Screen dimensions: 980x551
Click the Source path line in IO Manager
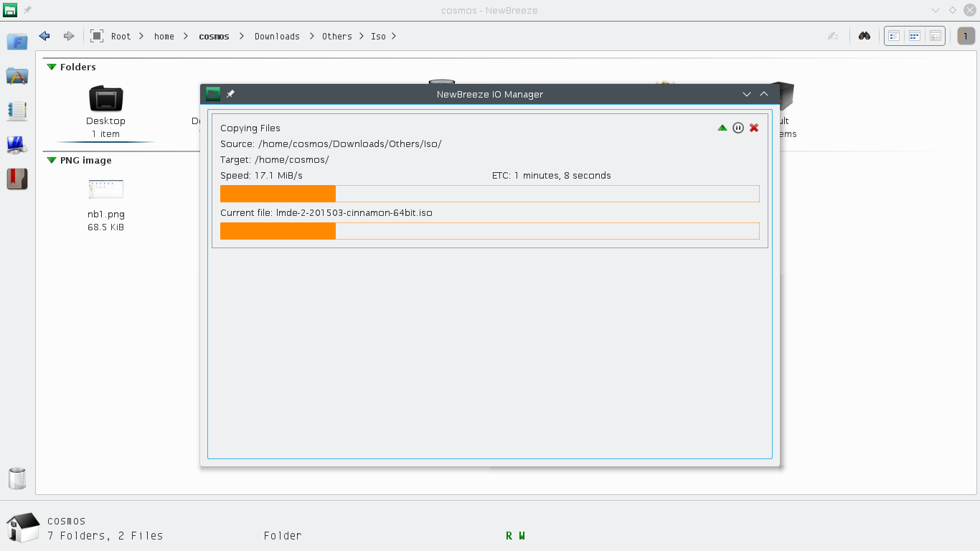pos(331,143)
